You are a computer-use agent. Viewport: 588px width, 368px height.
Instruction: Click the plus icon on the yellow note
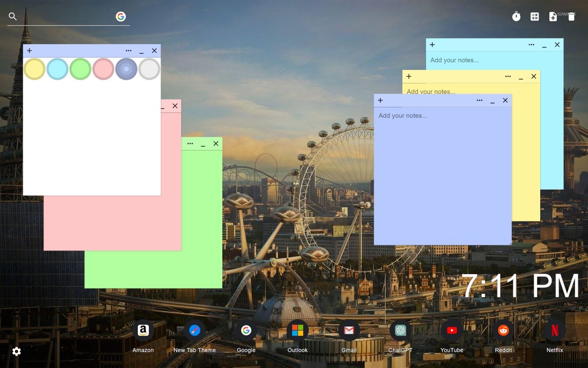click(409, 76)
